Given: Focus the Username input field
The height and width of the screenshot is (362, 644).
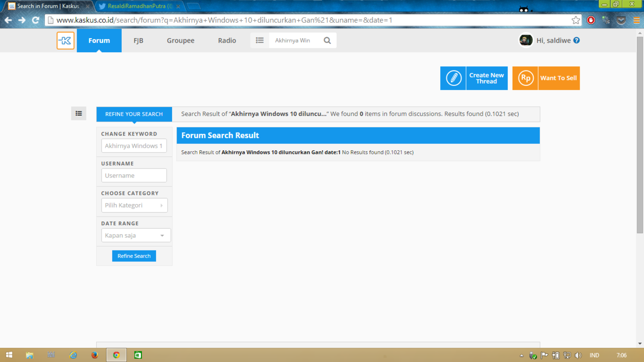Looking at the screenshot, I should click(x=134, y=175).
